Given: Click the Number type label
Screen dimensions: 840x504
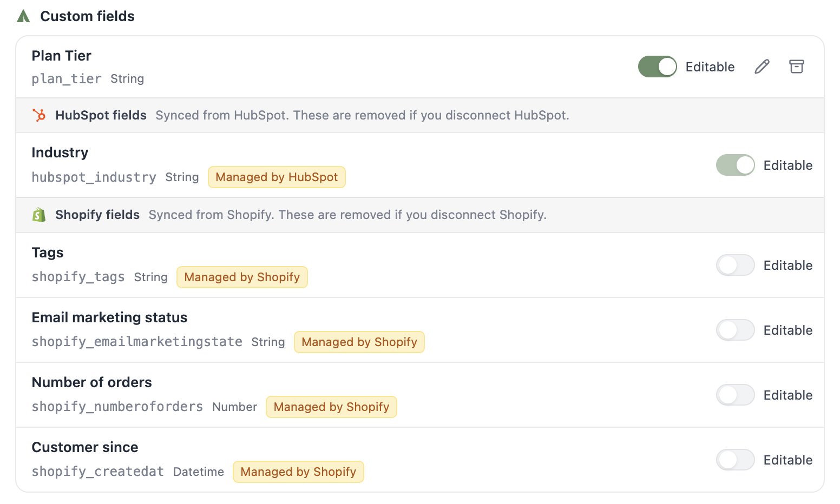Looking at the screenshot, I should 235,407.
